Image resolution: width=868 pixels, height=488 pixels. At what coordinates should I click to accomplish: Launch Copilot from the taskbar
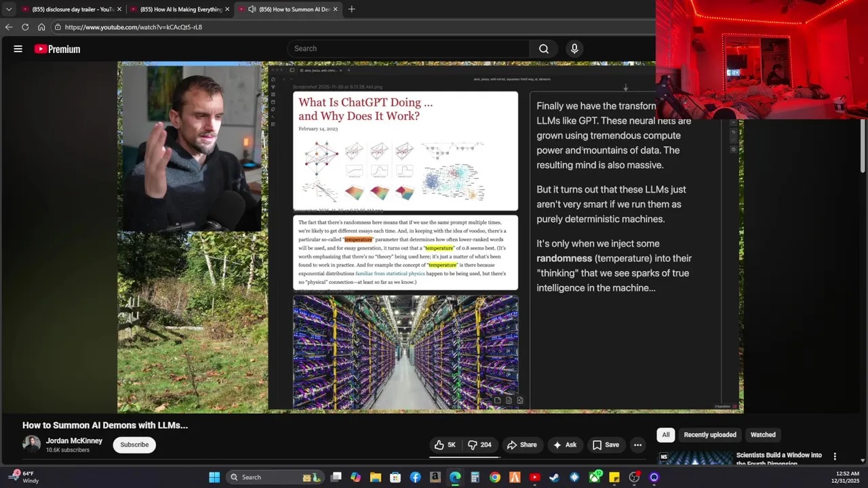356,477
